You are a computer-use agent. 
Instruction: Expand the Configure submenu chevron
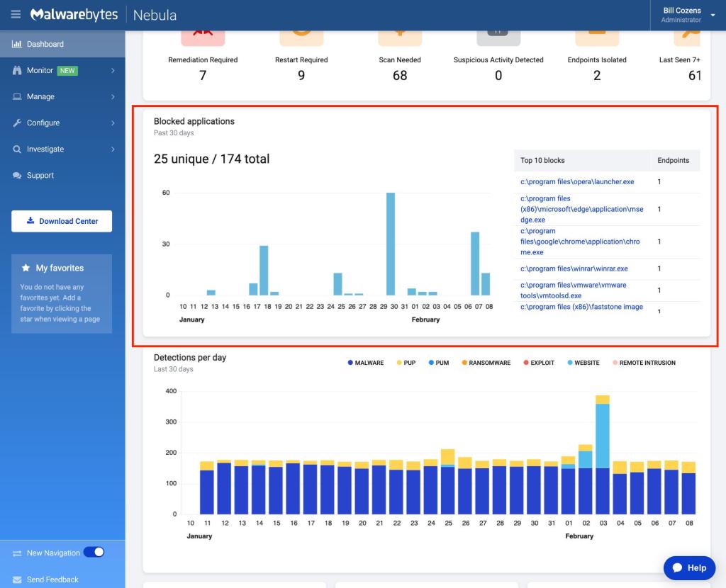point(113,123)
